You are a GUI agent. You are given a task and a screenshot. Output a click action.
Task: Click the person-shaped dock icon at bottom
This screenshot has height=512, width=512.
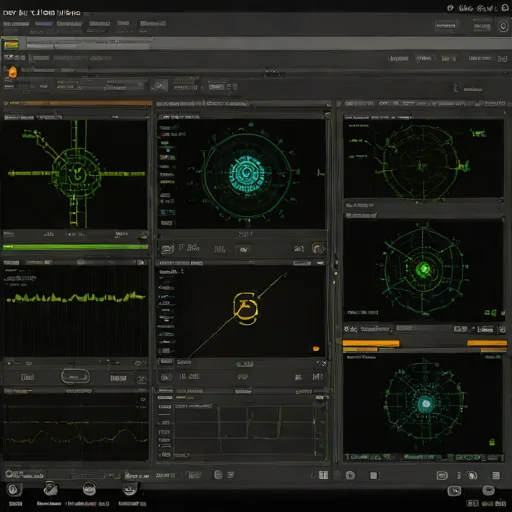coord(51,489)
